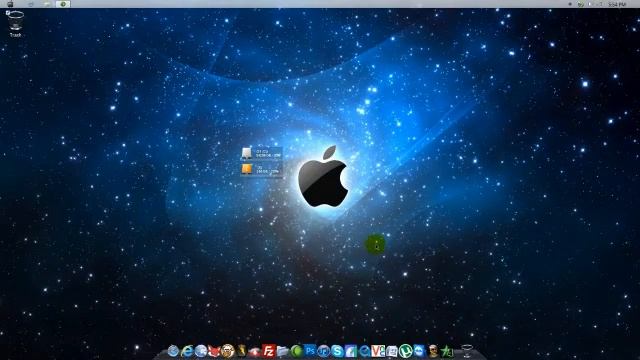
Task: Open the blue Q icon in the dock
Action: click(364, 351)
